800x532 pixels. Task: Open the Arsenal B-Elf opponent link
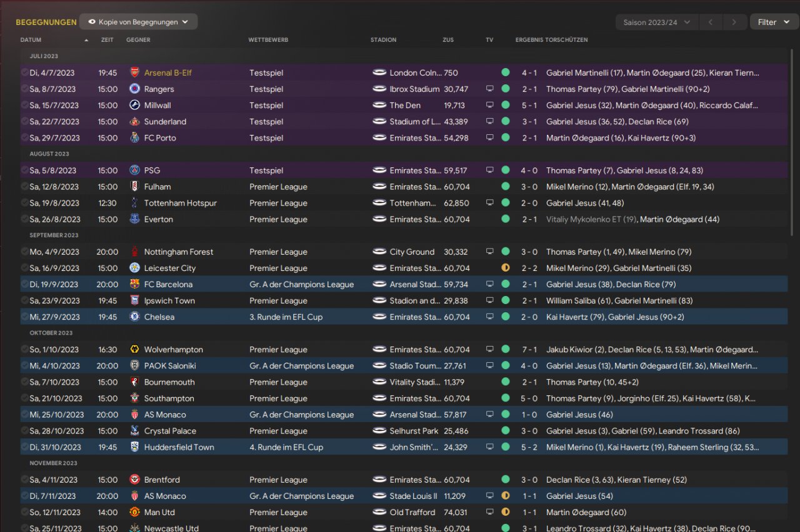pyautogui.click(x=167, y=72)
